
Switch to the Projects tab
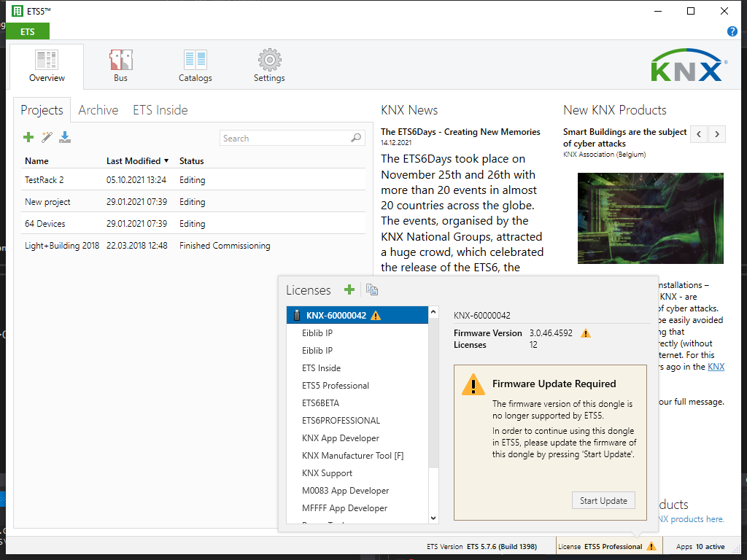tap(42, 110)
